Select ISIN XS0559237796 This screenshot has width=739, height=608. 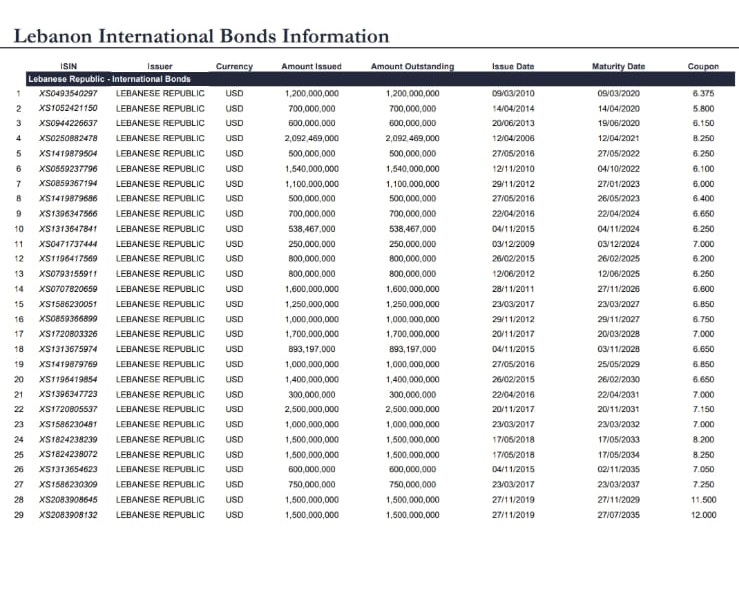pos(68,168)
